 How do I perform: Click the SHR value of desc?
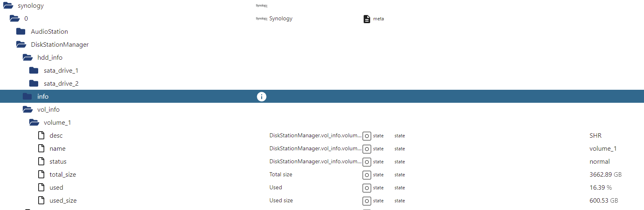(x=595, y=136)
